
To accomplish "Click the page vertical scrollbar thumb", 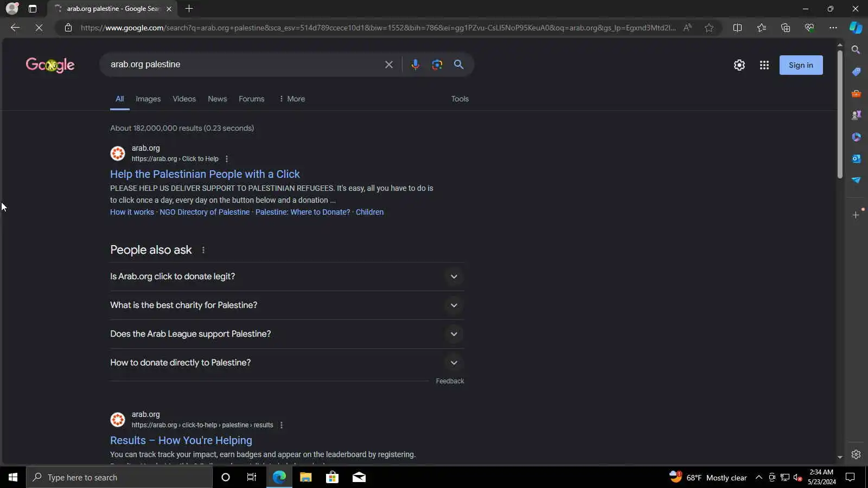I will click(840, 114).
